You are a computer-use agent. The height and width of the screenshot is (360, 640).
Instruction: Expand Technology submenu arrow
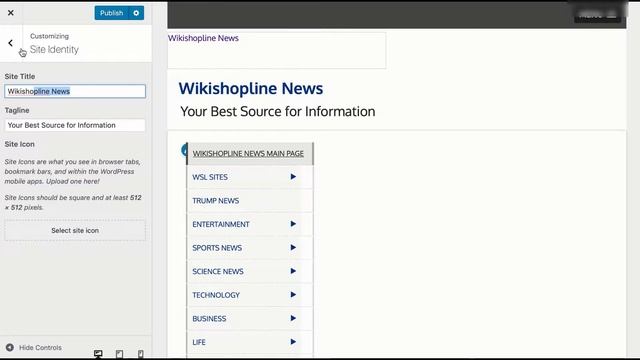tap(293, 295)
